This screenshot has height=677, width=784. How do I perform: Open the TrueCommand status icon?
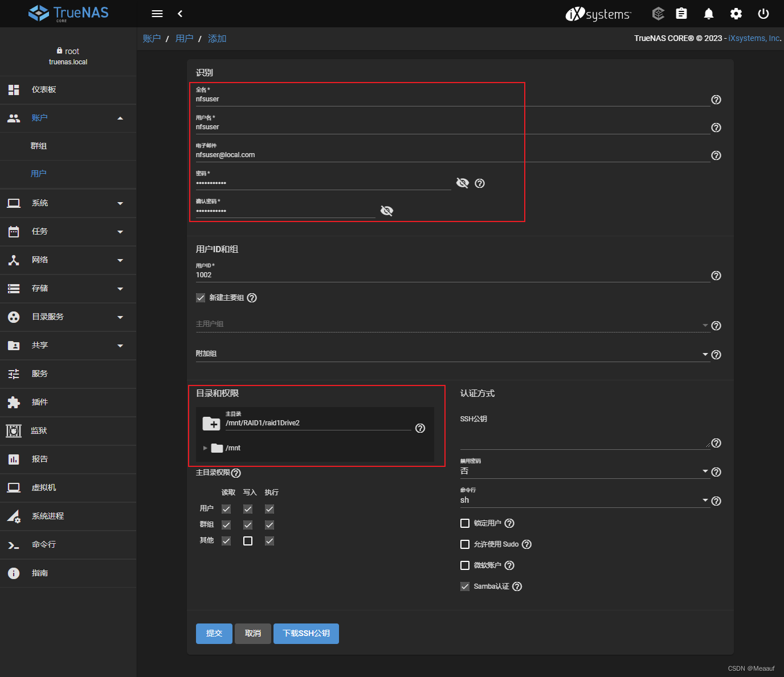658,14
